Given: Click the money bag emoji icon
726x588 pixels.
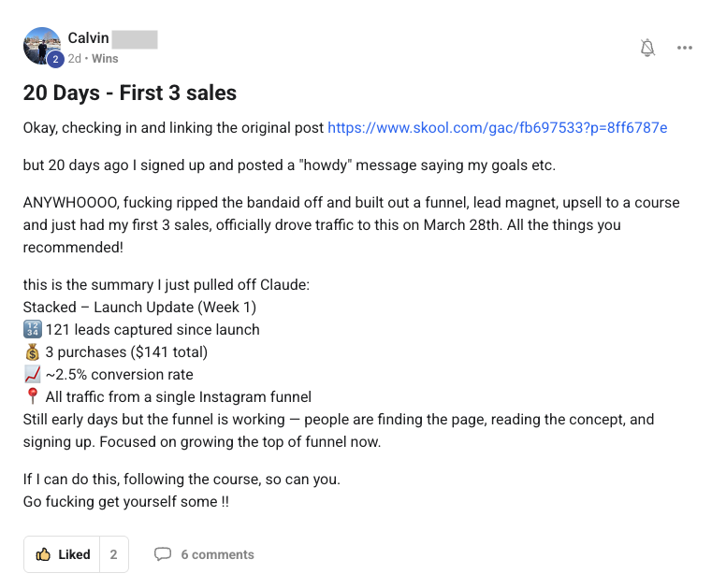Looking at the screenshot, I should click(x=32, y=351).
